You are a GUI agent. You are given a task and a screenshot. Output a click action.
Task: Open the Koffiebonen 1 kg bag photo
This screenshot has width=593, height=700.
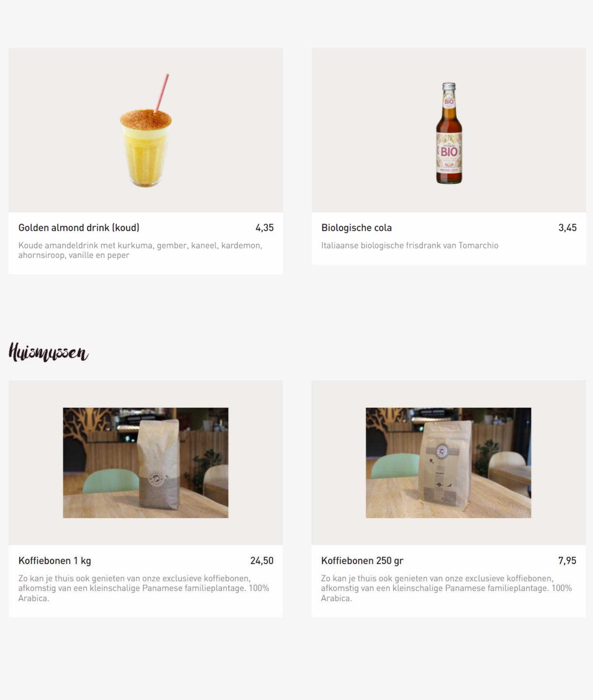tap(146, 462)
